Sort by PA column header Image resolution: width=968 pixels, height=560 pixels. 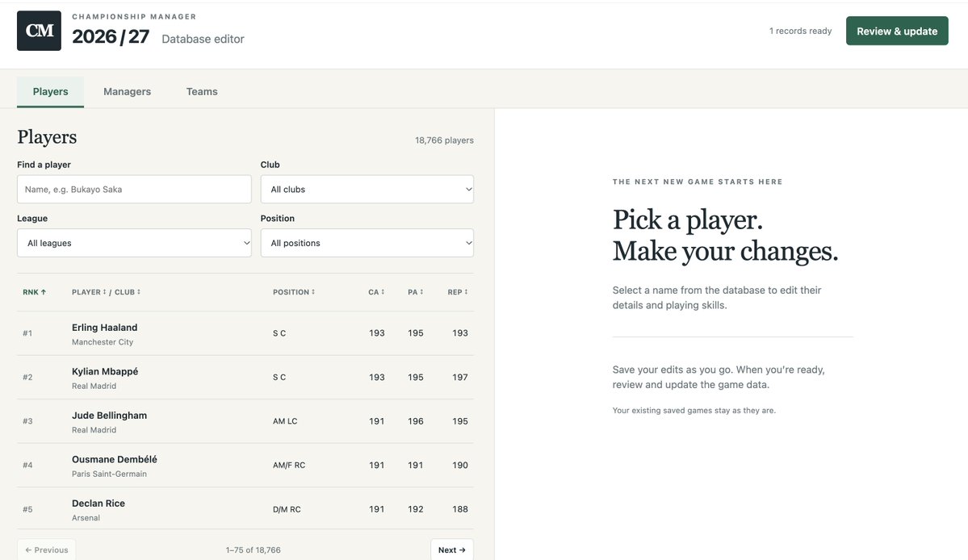(x=416, y=292)
